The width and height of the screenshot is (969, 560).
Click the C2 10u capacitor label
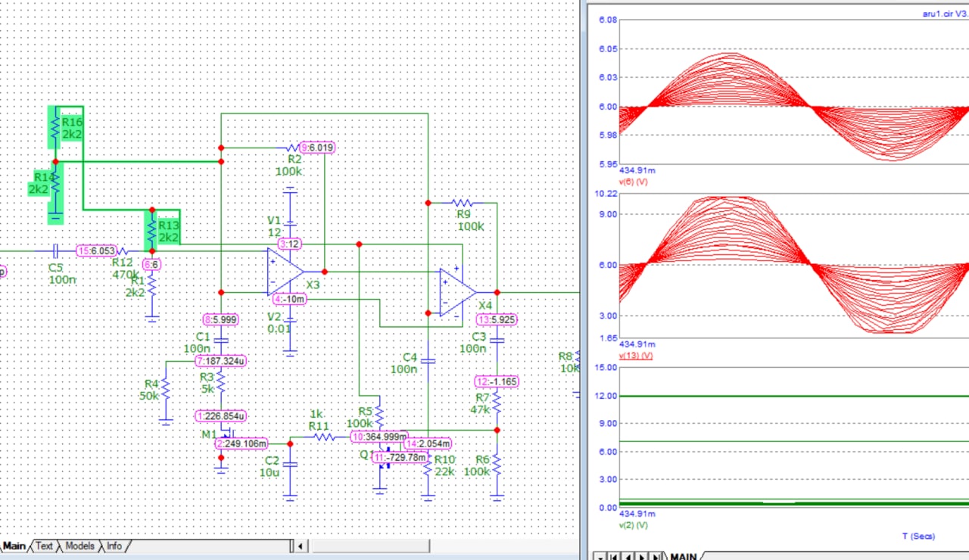point(273,466)
